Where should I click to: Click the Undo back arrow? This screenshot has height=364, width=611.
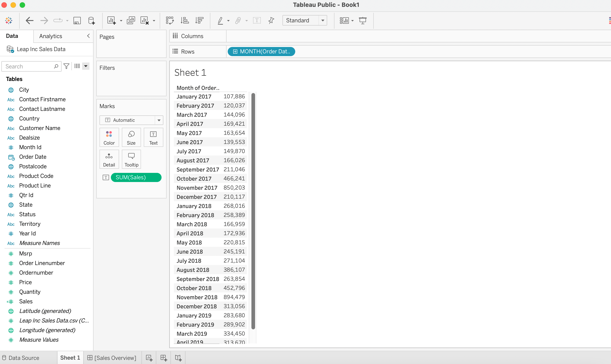[x=29, y=20]
